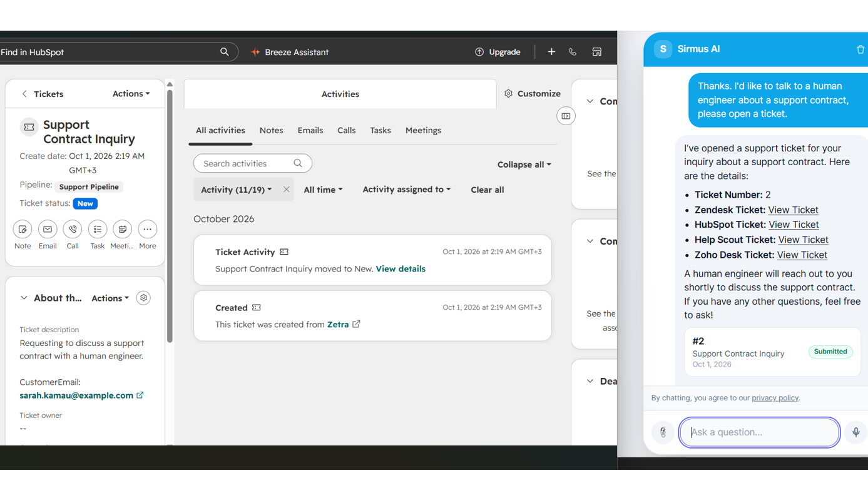
Task: Go back to Tickets list
Action: pyautogui.click(x=43, y=94)
